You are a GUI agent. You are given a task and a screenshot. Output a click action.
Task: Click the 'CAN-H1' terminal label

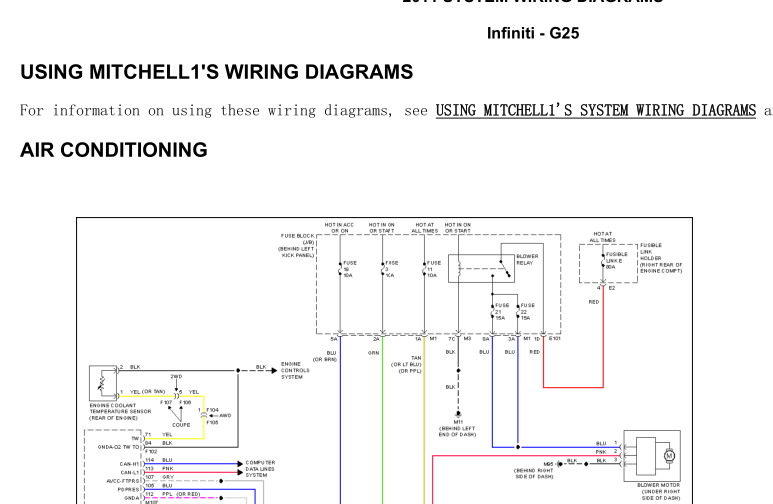tap(129, 464)
